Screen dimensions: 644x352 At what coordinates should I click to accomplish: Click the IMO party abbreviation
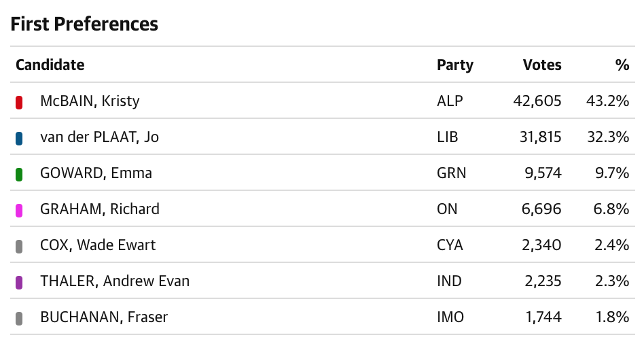coord(450,317)
